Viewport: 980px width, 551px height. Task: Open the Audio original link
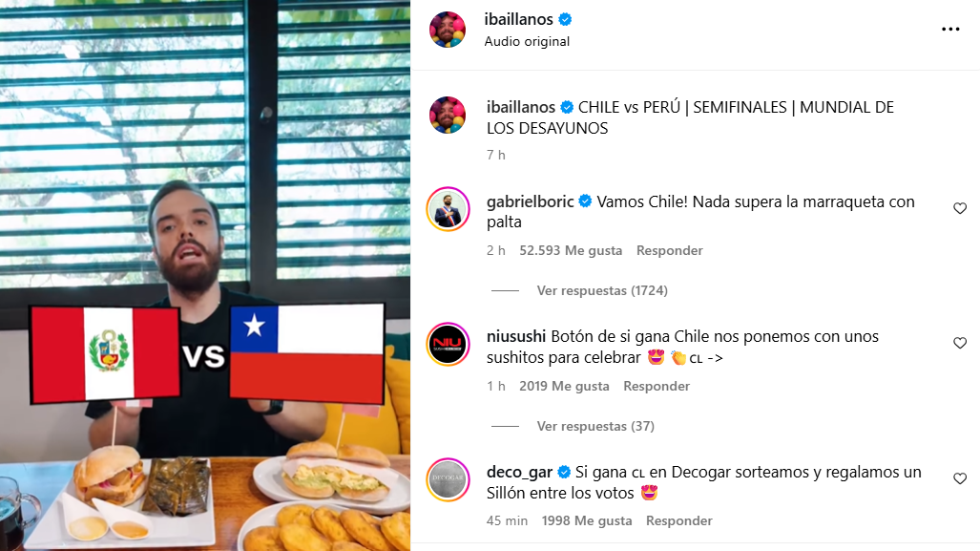coord(527,41)
